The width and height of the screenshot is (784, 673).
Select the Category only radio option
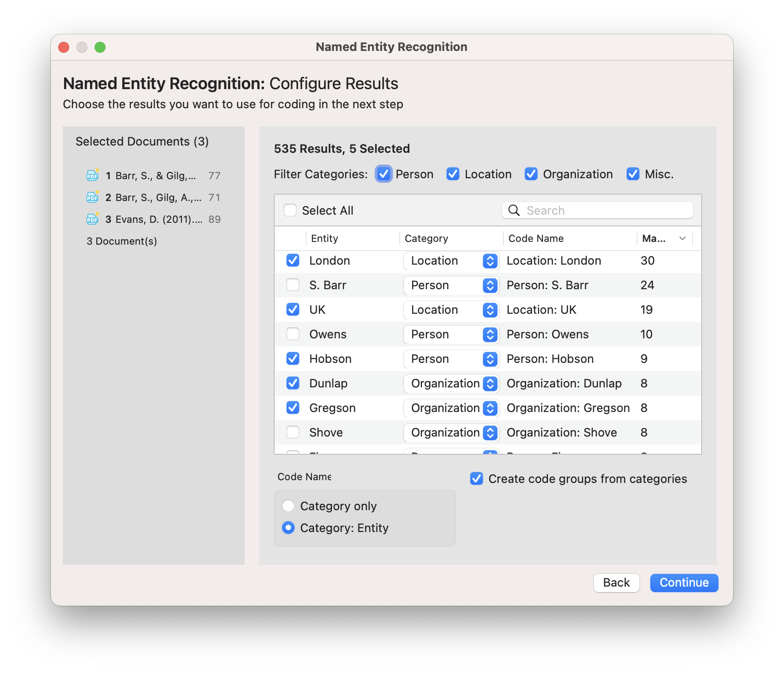(288, 506)
